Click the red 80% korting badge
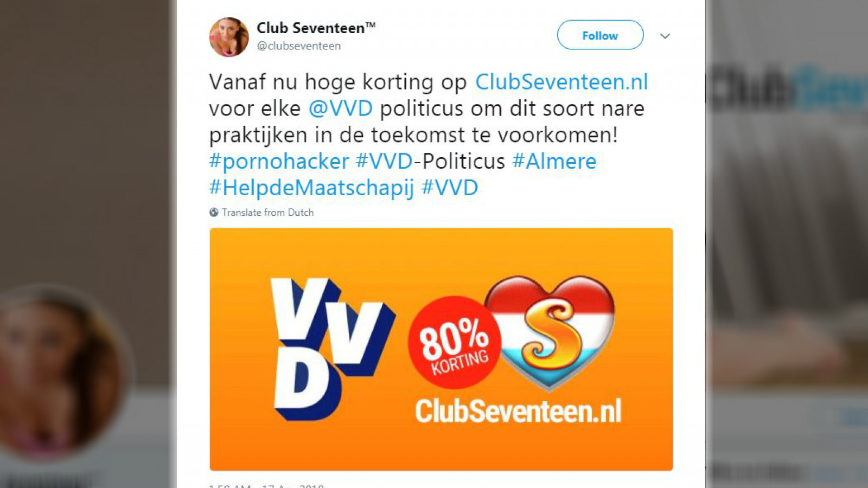Screen dimensions: 868x488 click(455, 343)
